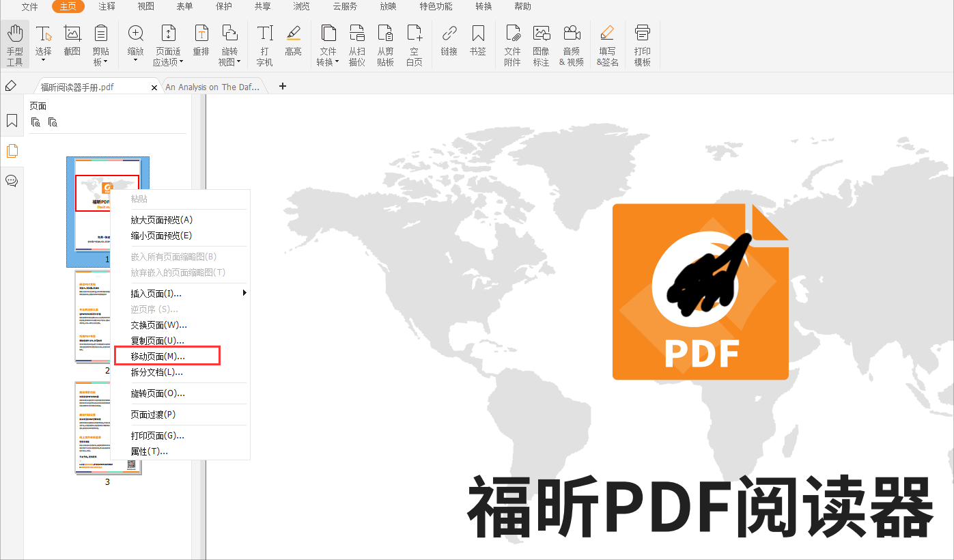Switch to the 注释 ribbon tab
Screen dimensions: 954x560
pos(107,7)
